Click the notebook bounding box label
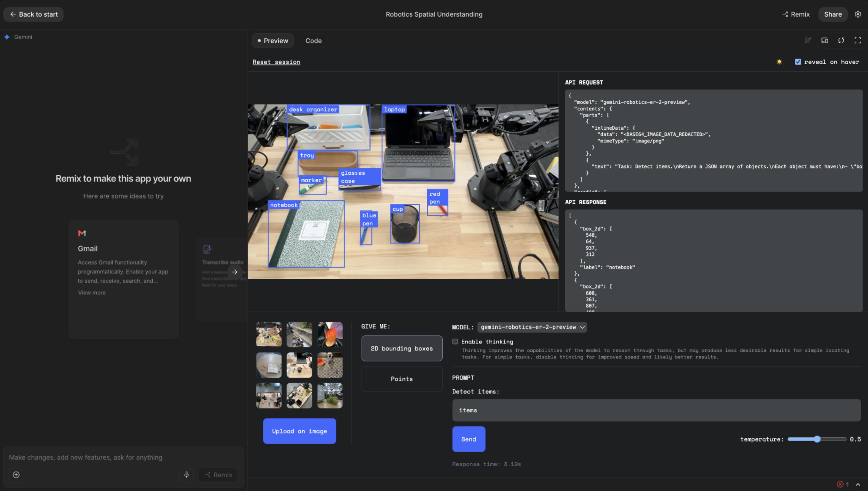This screenshot has width=868, height=491. point(284,205)
